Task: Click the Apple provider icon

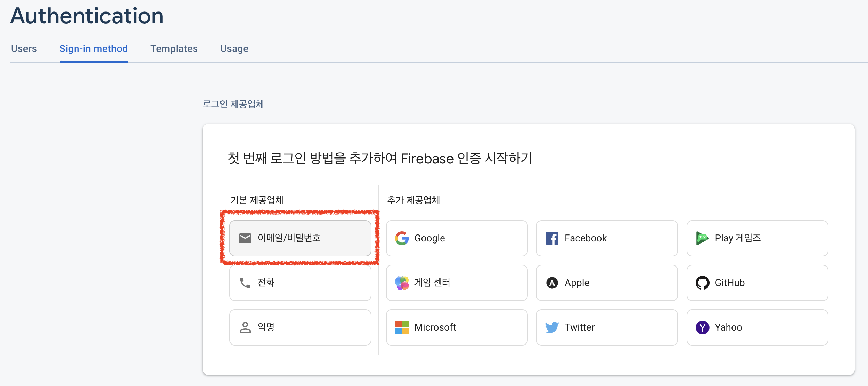Action: (x=552, y=283)
